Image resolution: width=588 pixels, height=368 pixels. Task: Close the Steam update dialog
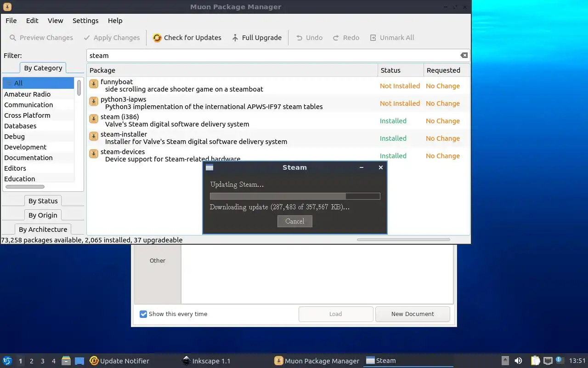click(x=381, y=167)
